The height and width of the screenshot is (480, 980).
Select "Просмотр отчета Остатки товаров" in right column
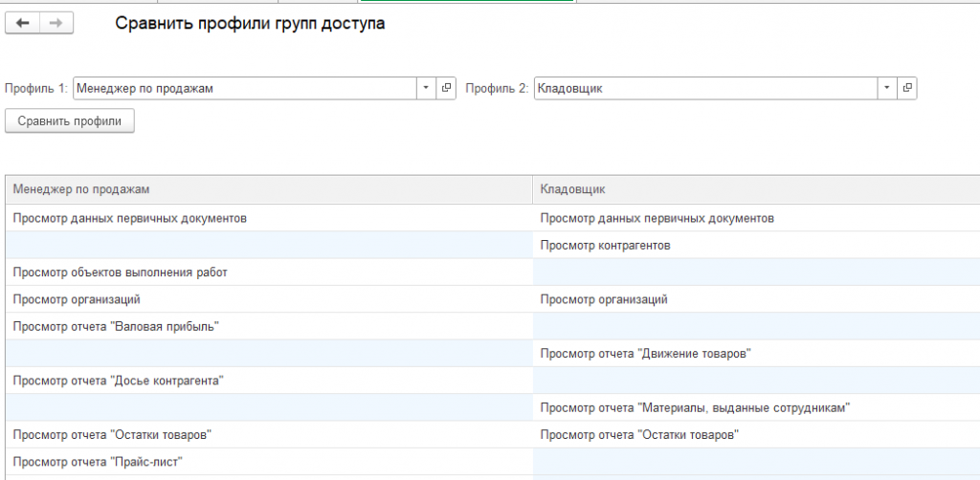[639, 435]
